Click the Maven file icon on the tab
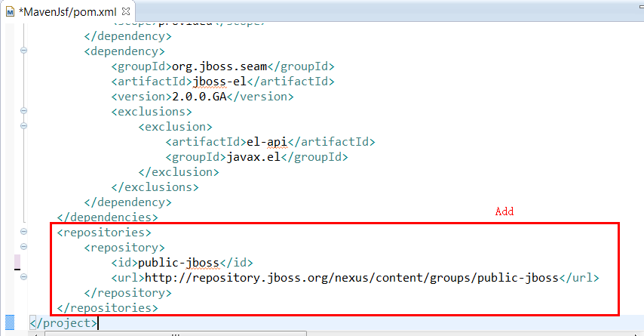644x336 pixels. coord(11,12)
